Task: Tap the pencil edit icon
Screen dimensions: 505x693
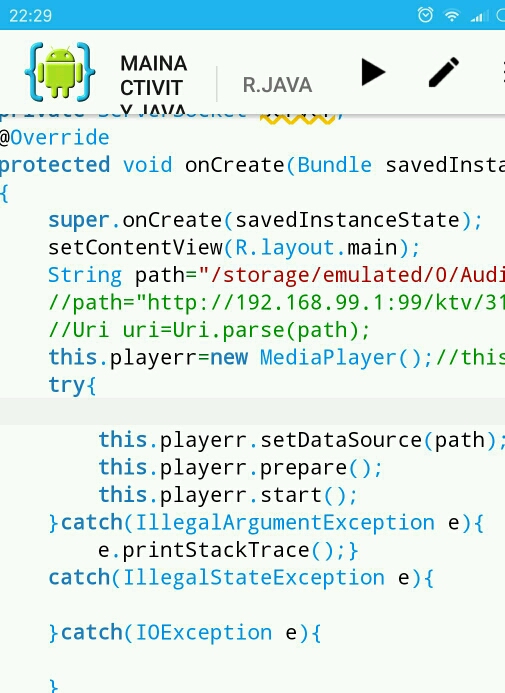Action: pos(444,72)
